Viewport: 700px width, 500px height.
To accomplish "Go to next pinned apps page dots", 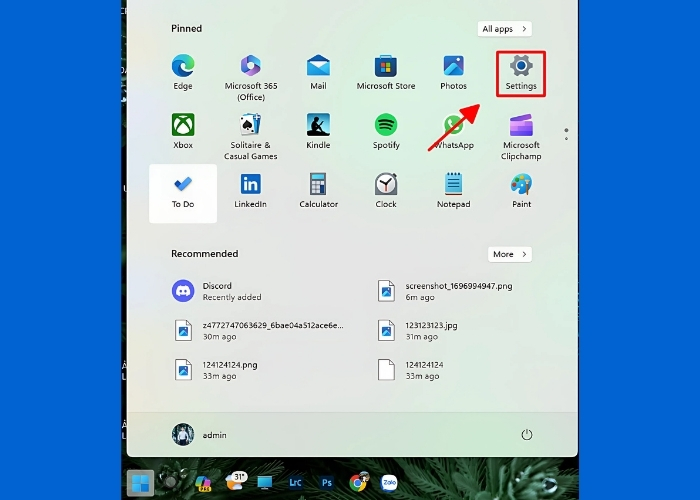I will (566, 133).
